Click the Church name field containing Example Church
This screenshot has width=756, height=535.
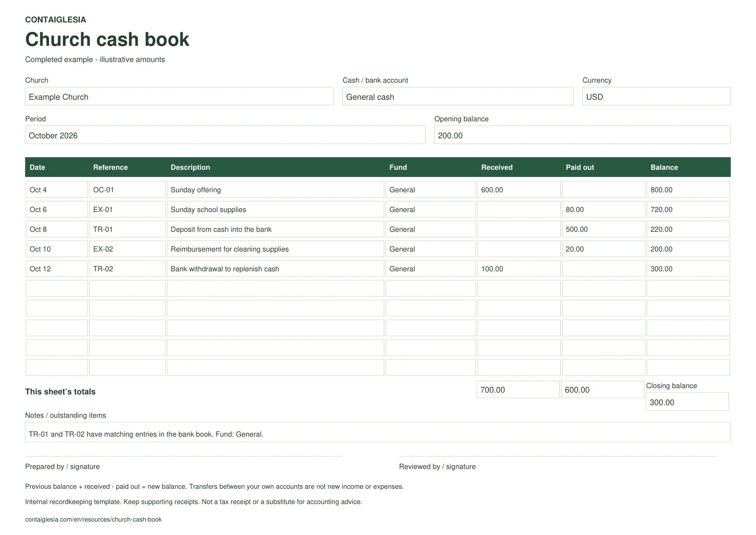(x=179, y=97)
